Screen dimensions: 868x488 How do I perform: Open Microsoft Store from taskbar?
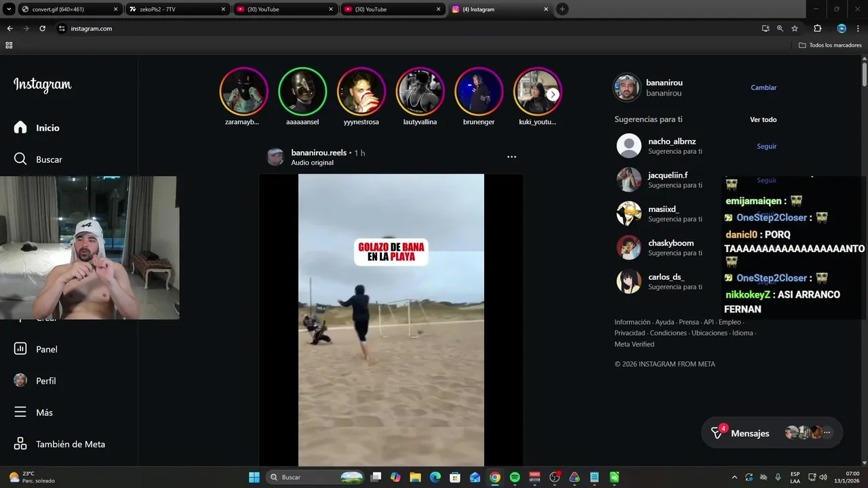(x=455, y=477)
